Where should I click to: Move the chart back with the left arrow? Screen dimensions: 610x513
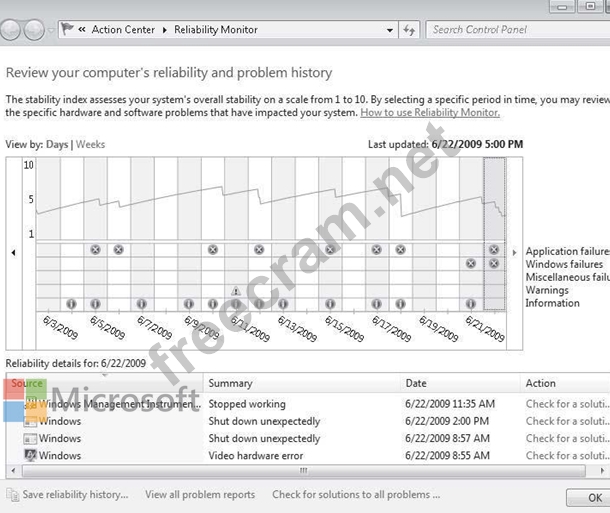pos(14,253)
